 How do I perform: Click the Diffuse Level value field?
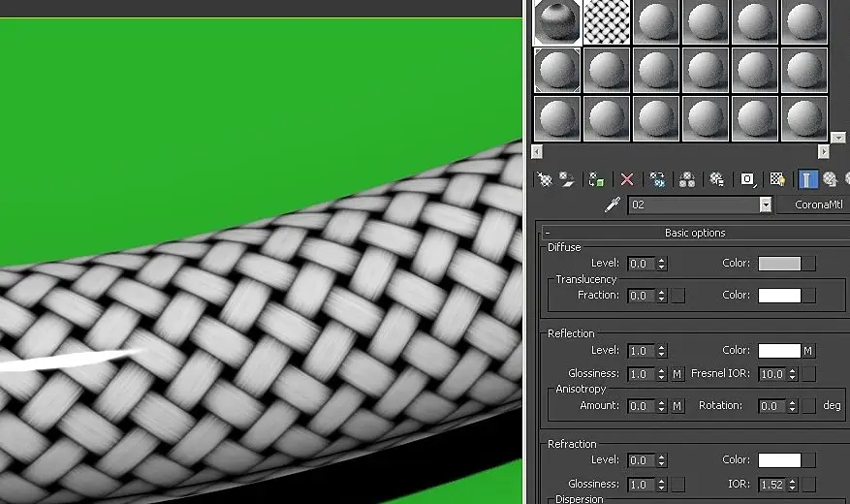pos(642,264)
